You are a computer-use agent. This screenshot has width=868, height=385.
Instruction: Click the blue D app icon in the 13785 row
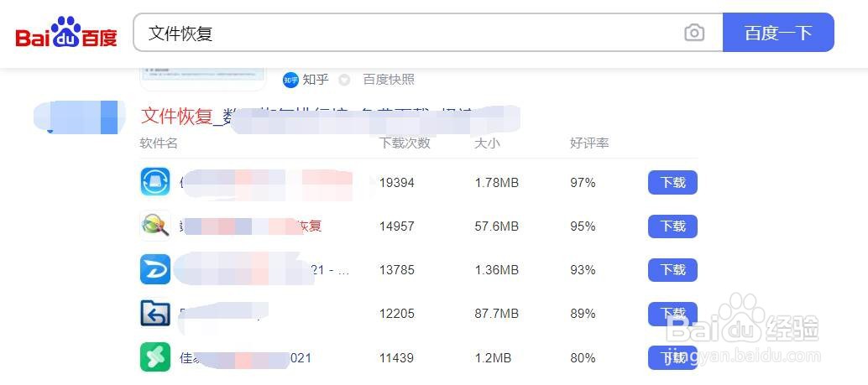[155, 269]
